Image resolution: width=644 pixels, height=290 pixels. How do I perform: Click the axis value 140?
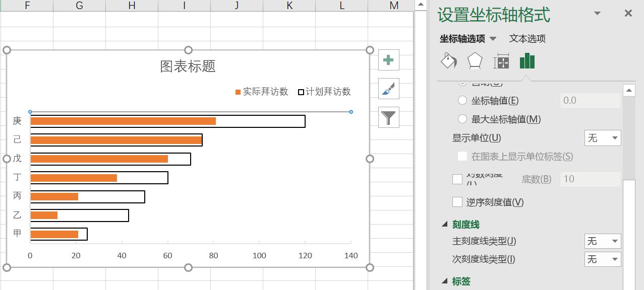click(351, 256)
